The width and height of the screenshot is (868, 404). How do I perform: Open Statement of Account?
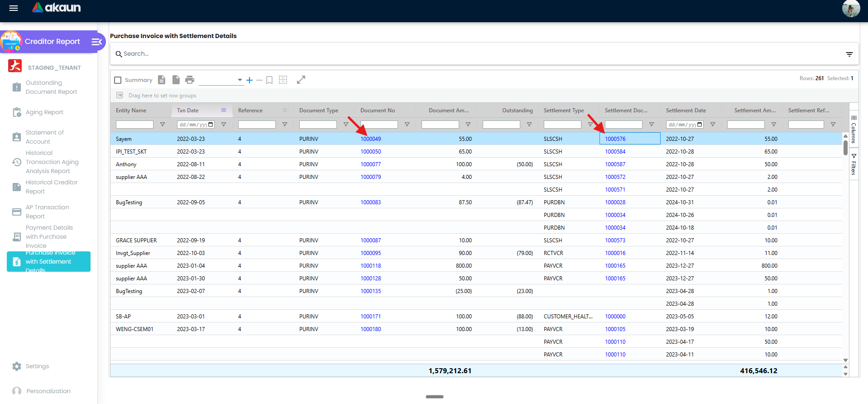44,137
